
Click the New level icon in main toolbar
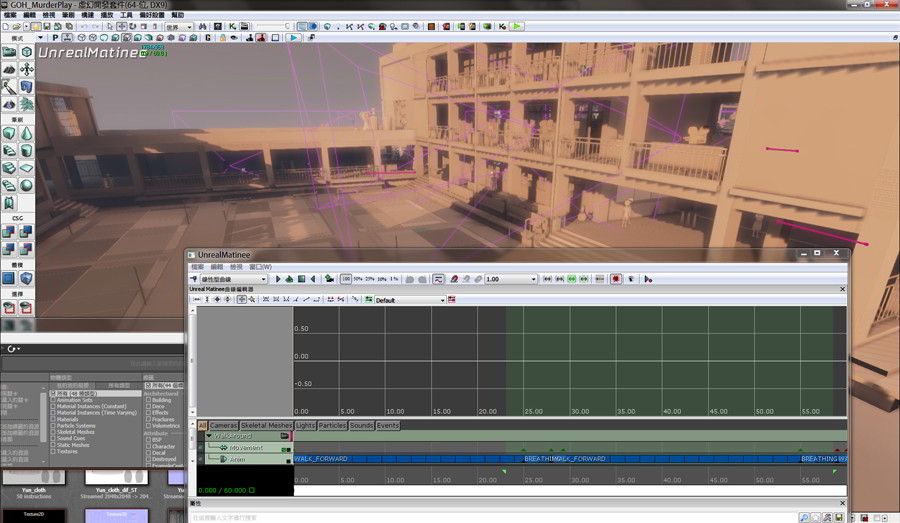[x=6, y=26]
